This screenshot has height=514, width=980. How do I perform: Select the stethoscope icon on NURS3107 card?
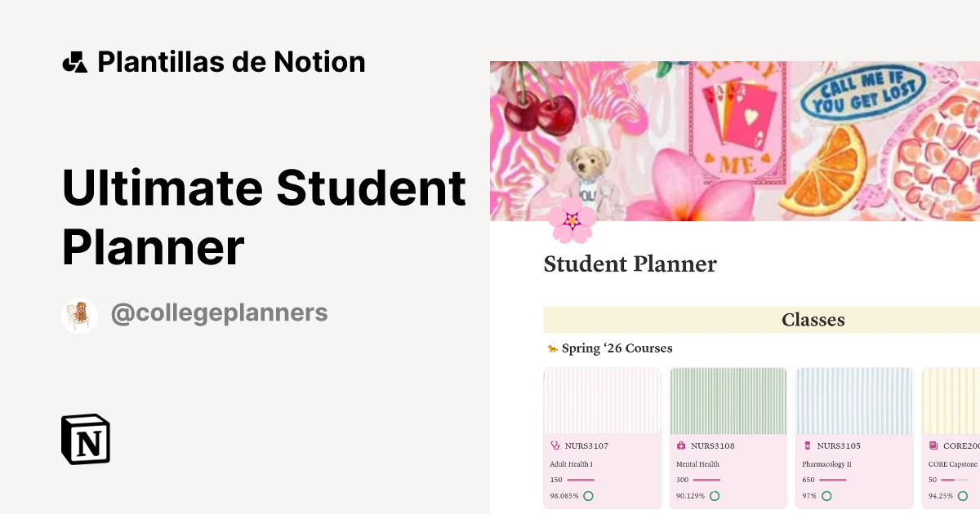click(x=555, y=445)
